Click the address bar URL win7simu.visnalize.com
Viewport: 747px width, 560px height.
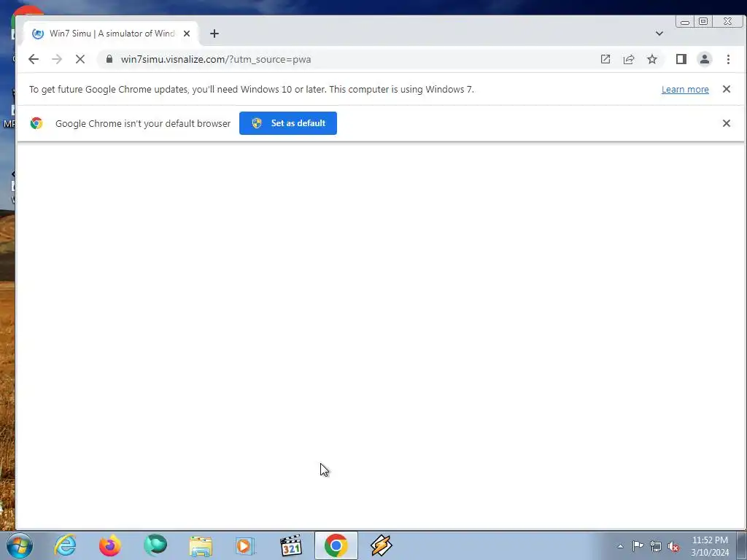click(x=216, y=60)
